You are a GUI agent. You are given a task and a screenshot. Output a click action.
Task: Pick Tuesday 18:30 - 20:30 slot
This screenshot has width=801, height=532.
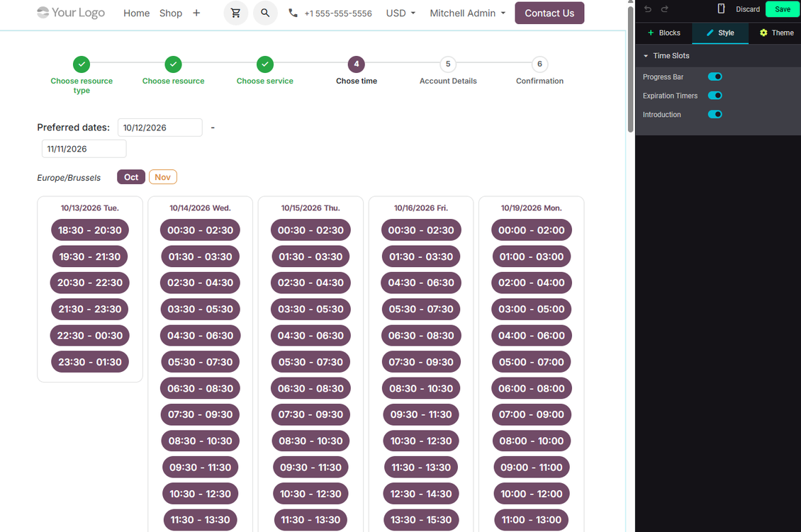pyautogui.click(x=90, y=230)
